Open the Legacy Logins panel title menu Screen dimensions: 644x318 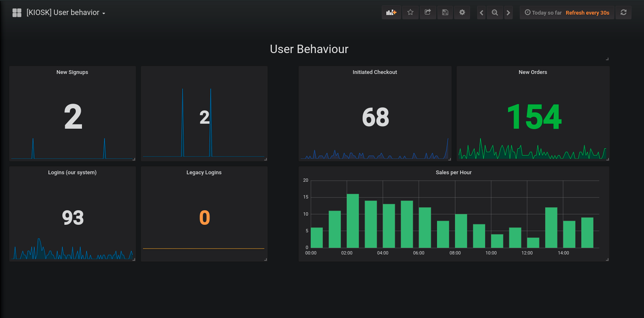point(204,172)
